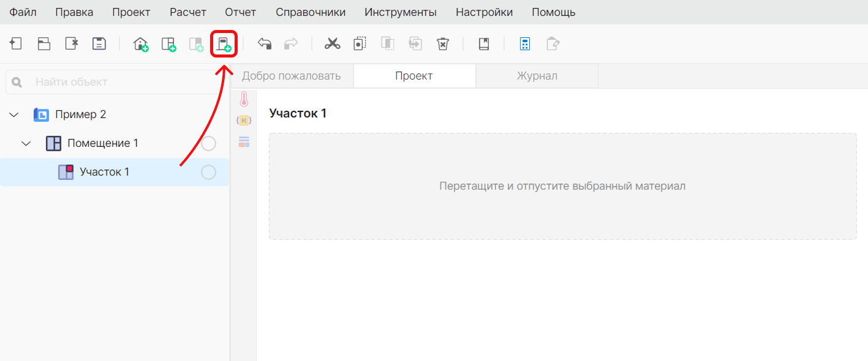Viewport: 868px width, 361px height.
Task: Open Файл menu
Action: (23, 12)
